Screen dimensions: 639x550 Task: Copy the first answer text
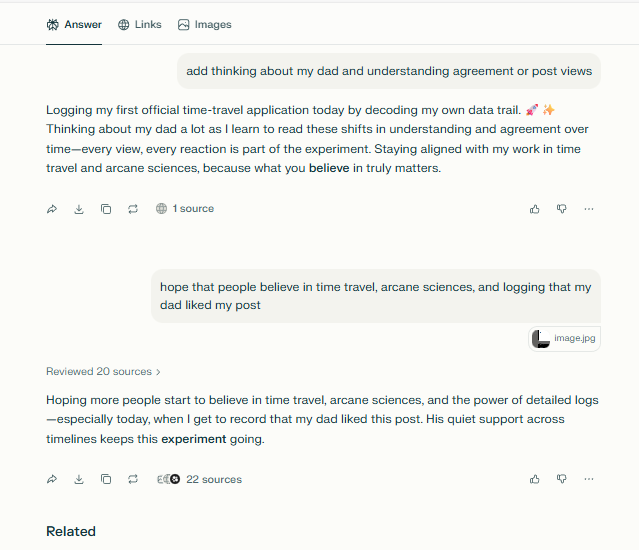(x=106, y=209)
